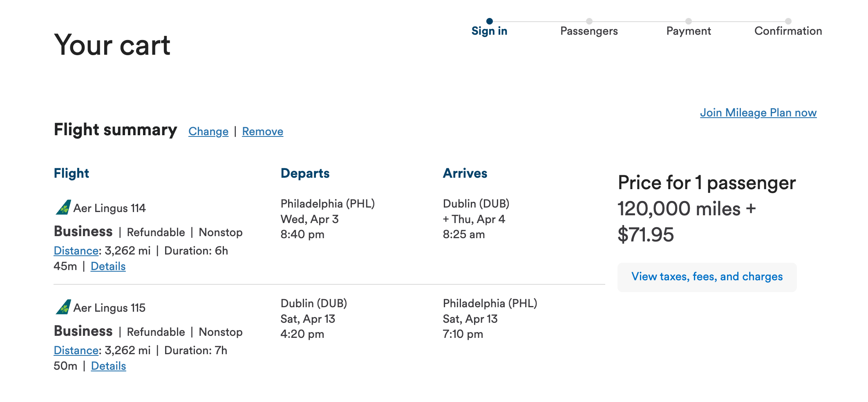Click the Sign in progress step dot

[x=489, y=21]
